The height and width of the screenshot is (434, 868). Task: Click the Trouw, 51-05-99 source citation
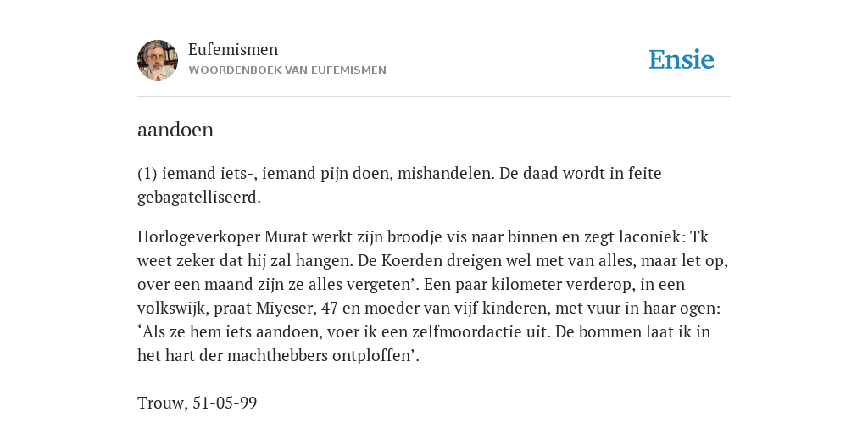(197, 403)
